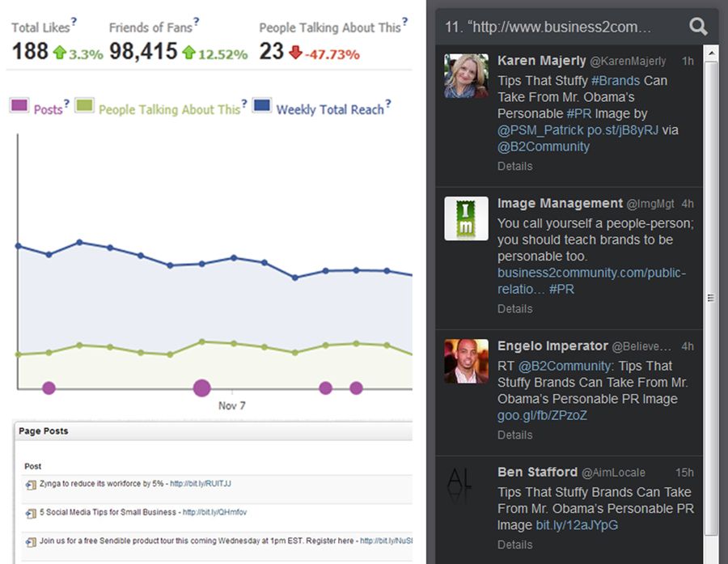This screenshot has height=564, width=728.
Task: Click the help icon next to Total Likes
Action: [74, 22]
